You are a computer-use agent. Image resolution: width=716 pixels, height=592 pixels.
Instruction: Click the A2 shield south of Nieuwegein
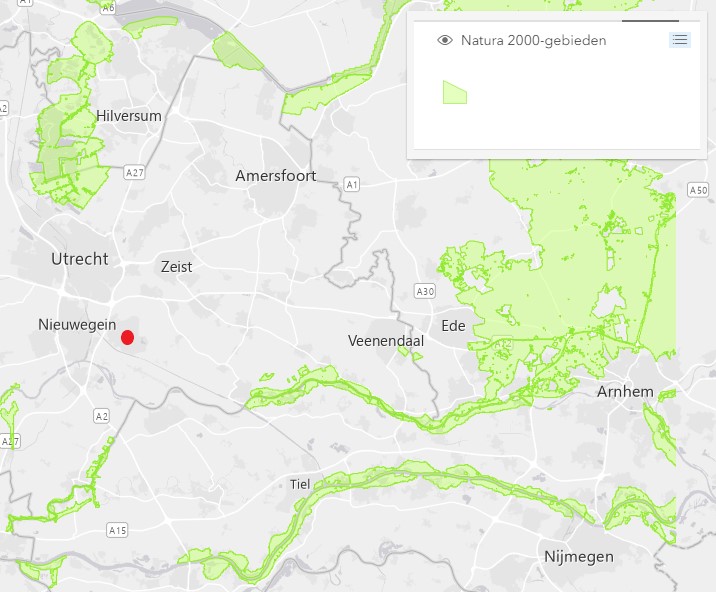101,416
